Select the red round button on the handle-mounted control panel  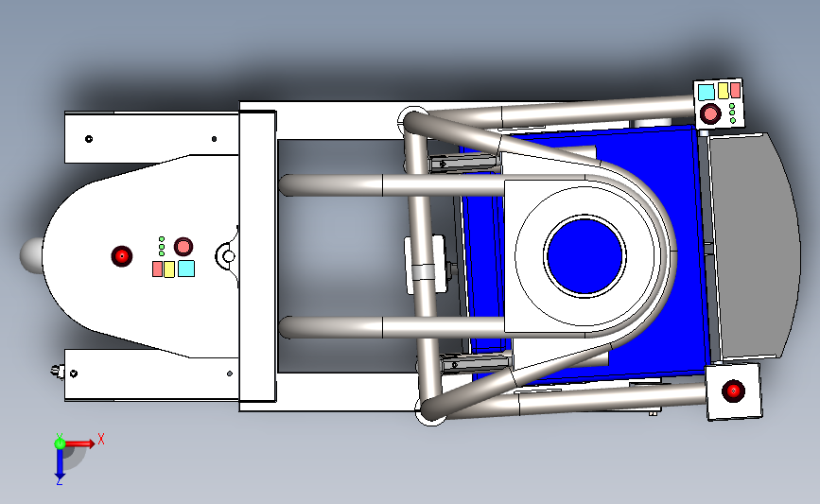coord(710,113)
